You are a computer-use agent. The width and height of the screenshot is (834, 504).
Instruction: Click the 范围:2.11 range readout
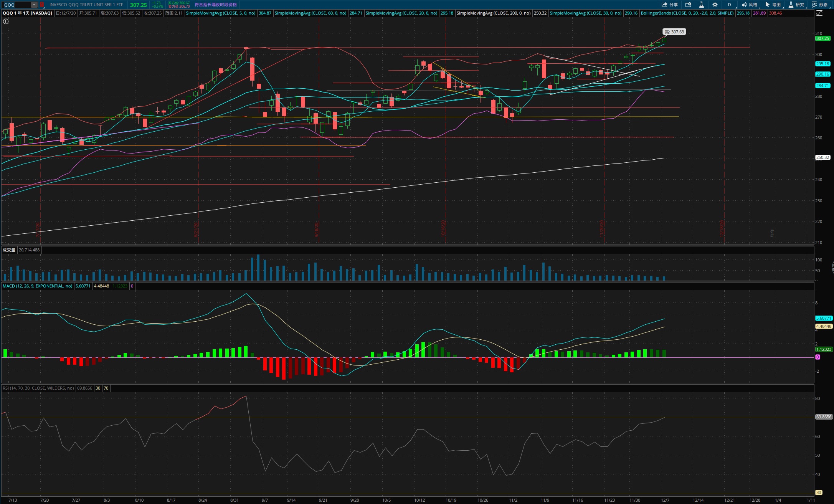point(174,13)
